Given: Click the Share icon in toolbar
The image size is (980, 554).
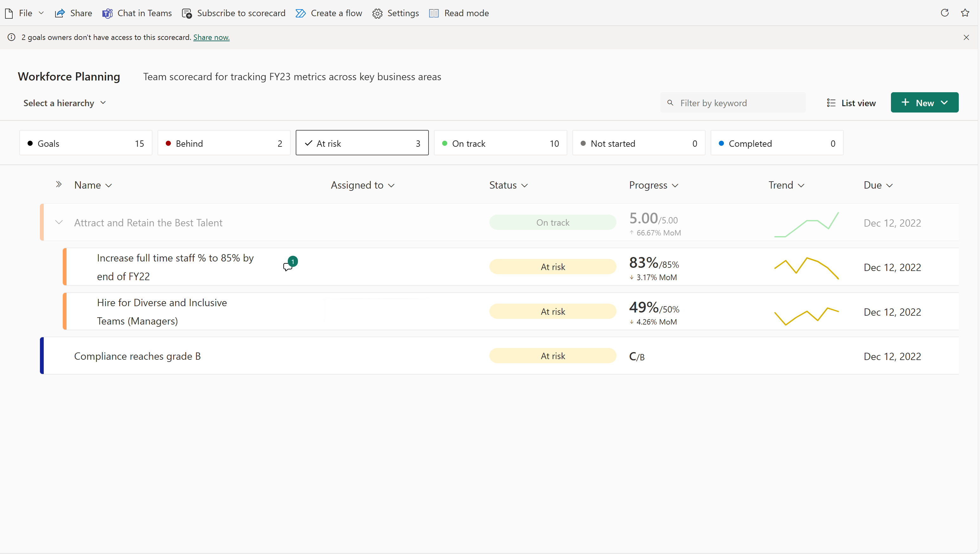Looking at the screenshot, I should pos(61,13).
